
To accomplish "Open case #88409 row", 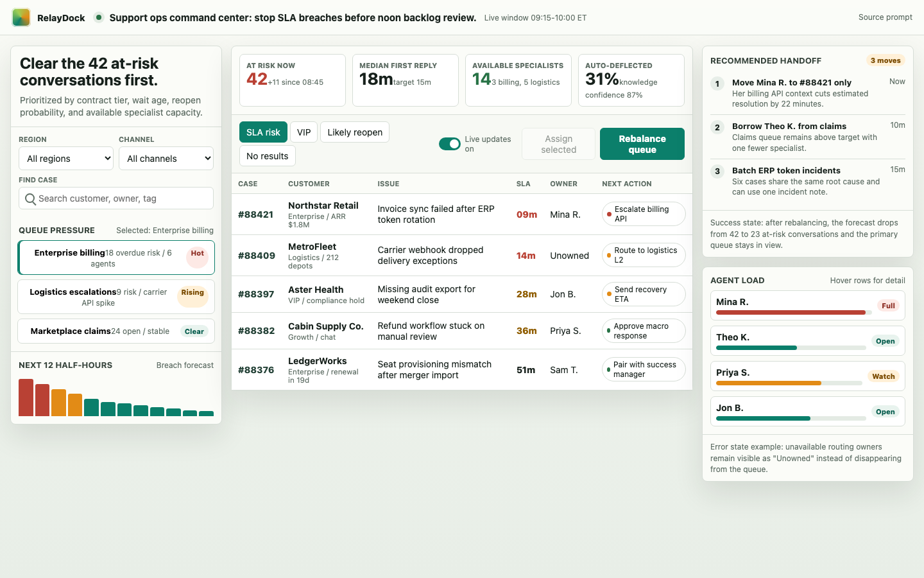I will tap(462, 256).
